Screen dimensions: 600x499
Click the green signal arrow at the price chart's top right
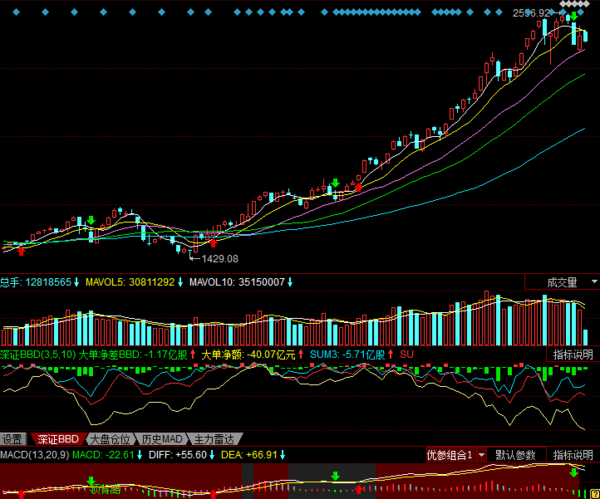pos(574,15)
